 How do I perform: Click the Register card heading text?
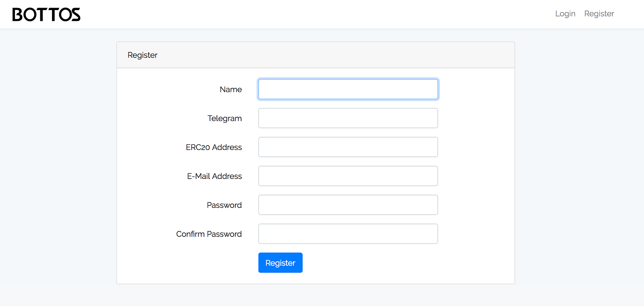(x=142, y=55)
